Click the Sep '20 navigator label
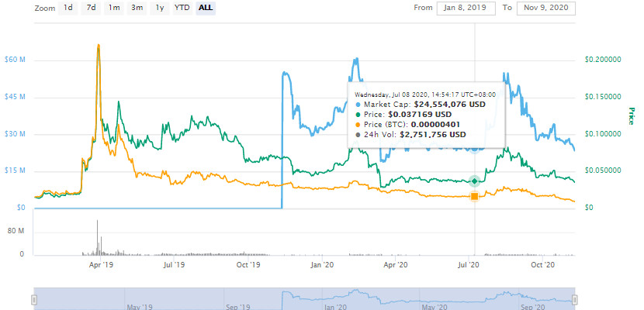Screen dimensions: 644x310 (535, 306)
